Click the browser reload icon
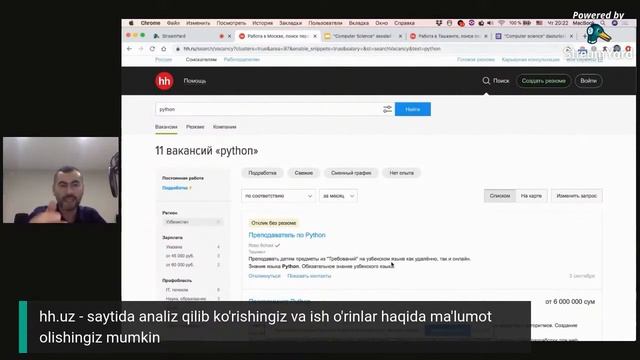 tap(152, 49)
